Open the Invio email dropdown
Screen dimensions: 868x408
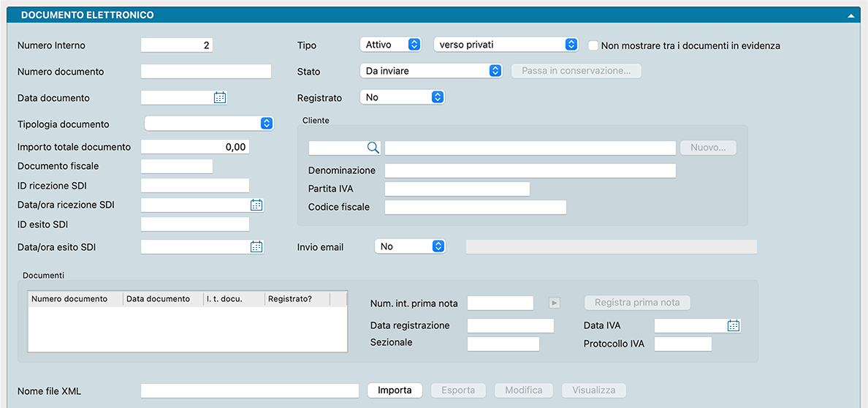409,246
